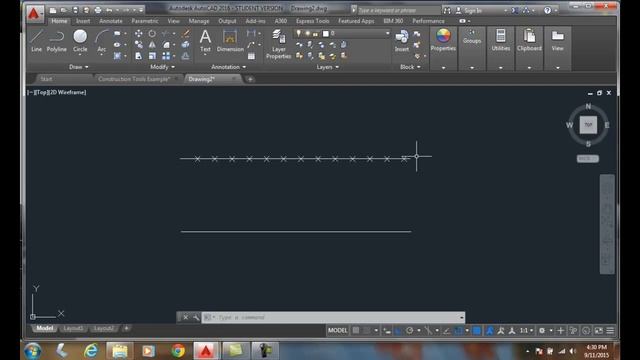The height and width of the screenshot is (360, 640).
Task: Expand the Block panel
Action: (410, 67)
